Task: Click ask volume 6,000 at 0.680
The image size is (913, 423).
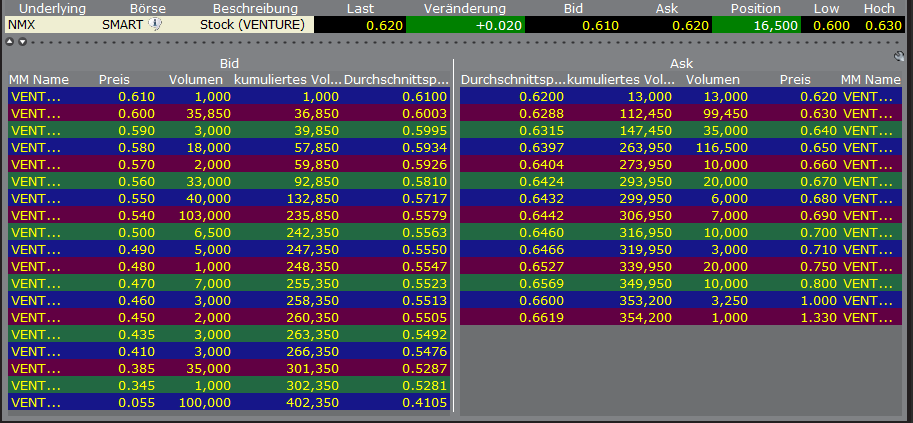Action: coord(731,199)
